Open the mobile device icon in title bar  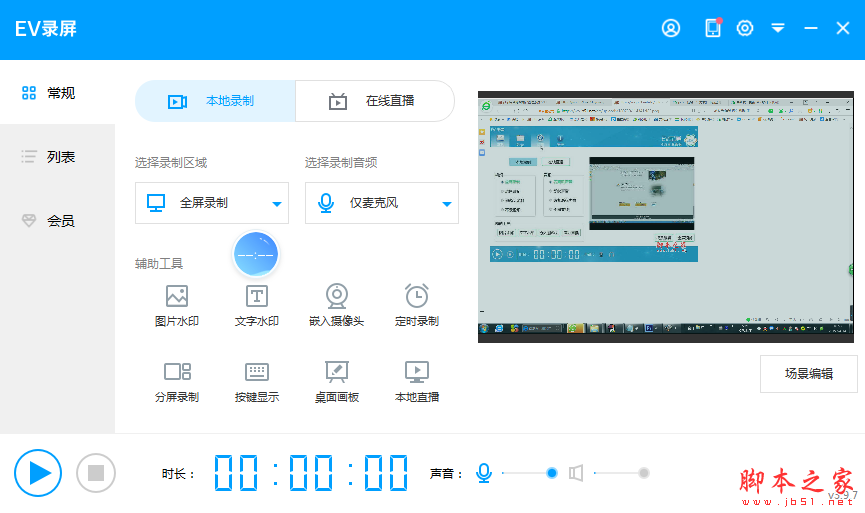click(713, 28)
